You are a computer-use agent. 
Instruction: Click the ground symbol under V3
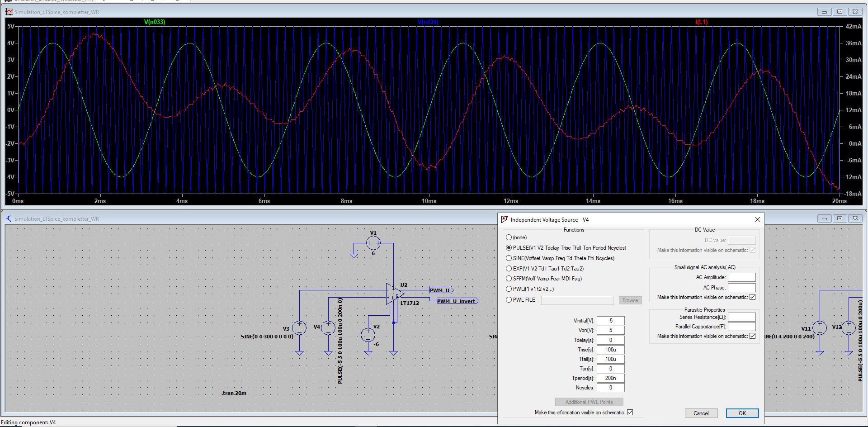299,352
